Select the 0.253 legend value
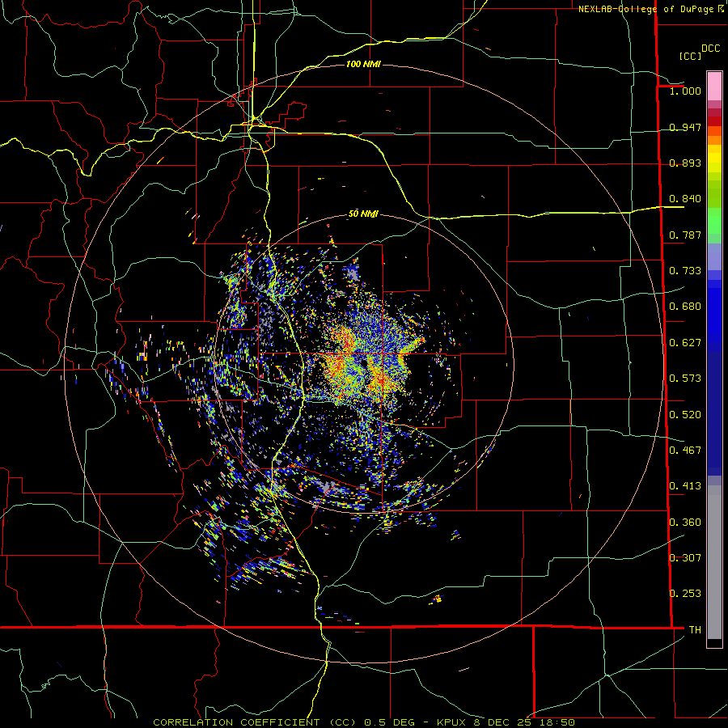The height and width of the screenshot is (728, 728). tap(685, 594)
